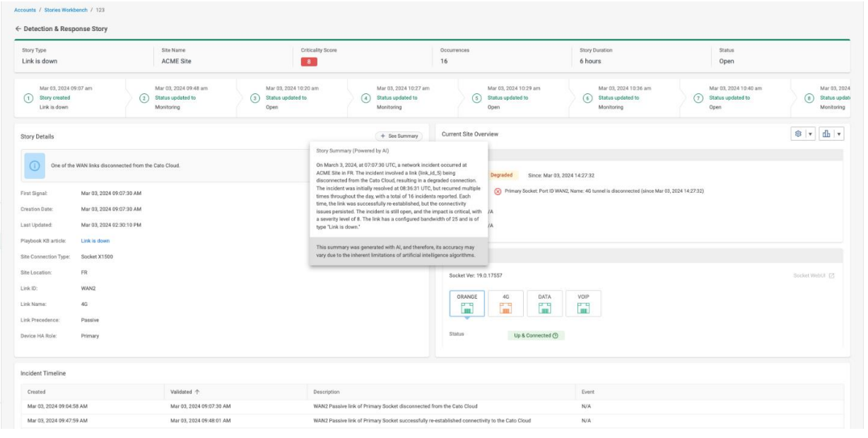Screen dimensions: 868x438
Task: Select the VOIP port tab
Action: click(x=583, y=303)
